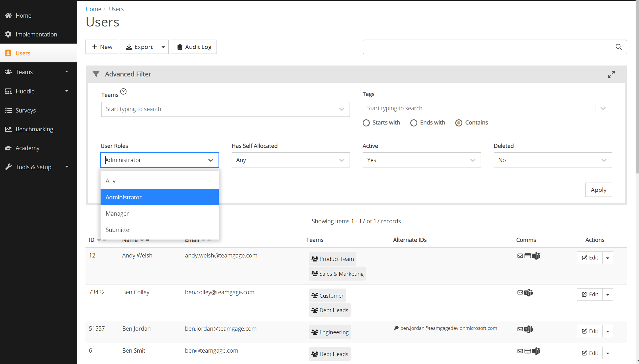This screenshot has width=639, height=364.
Task: Click Andy Welsh's email comms icon
Action: coord(520,256)
